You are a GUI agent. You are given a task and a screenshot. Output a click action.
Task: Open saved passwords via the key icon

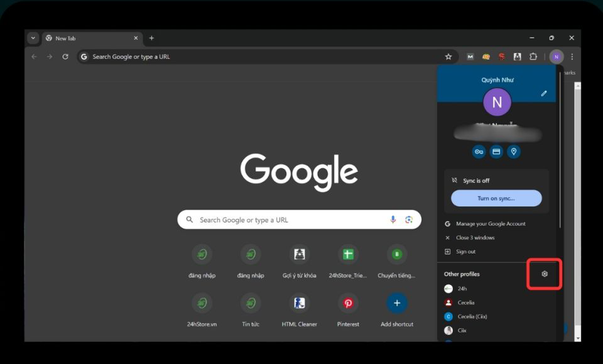click(479, 152)
